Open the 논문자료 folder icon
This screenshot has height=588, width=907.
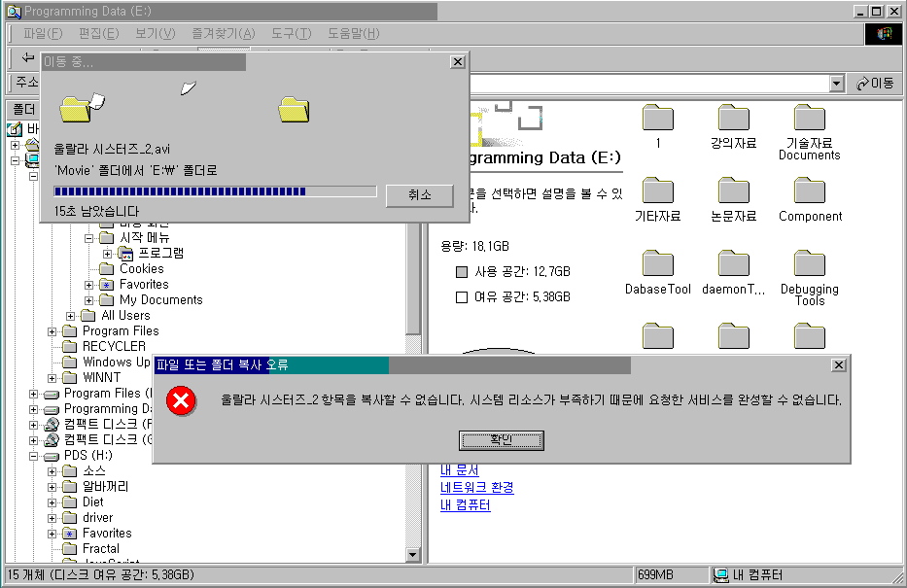tap(734, 191)
